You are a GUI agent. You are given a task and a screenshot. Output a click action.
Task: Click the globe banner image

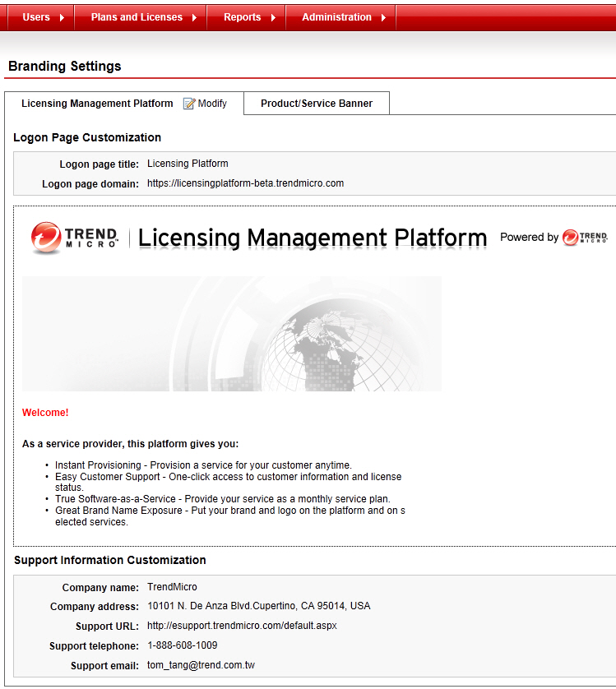coord(232,334)
